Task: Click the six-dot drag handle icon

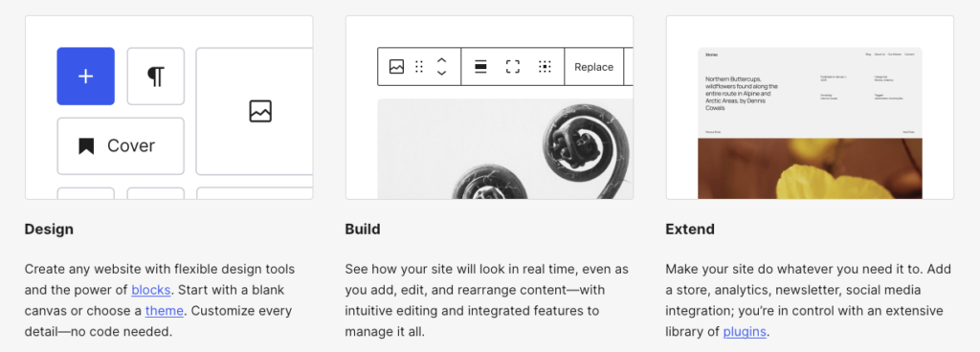Action: 419,67
